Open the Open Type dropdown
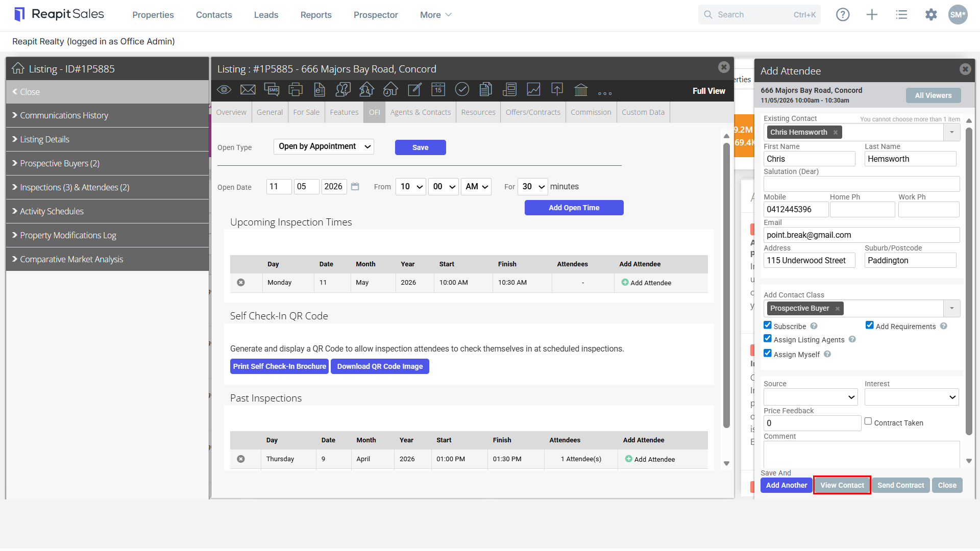 pyautogui.click(x=324, y=146)
